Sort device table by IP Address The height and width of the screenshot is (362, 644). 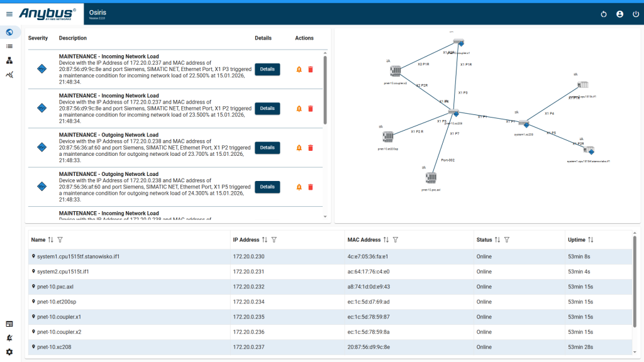[x=265, y=239]
